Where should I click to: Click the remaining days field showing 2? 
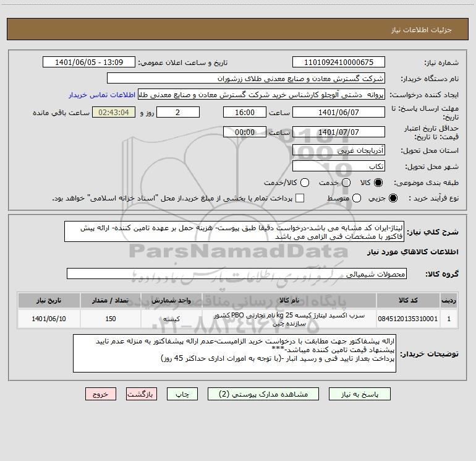[x=178, y=112]
